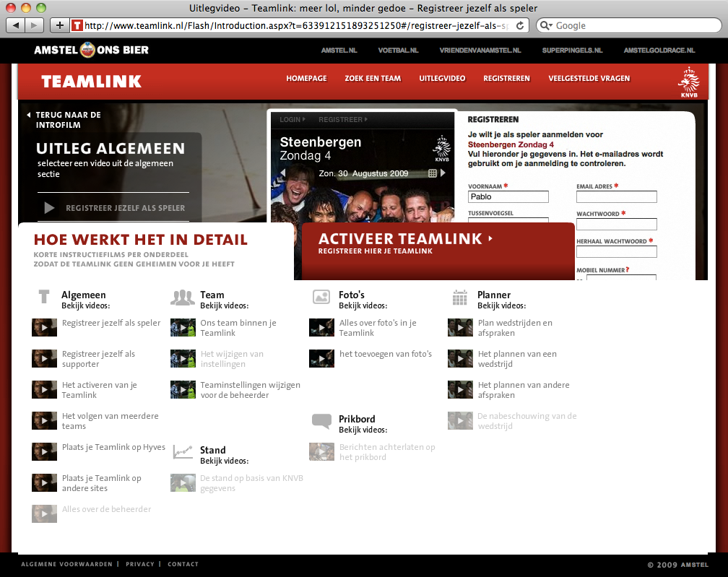Go to previous date with left arrow
The width and height of the screenshot is (728, 577).
tap(283, 173)
